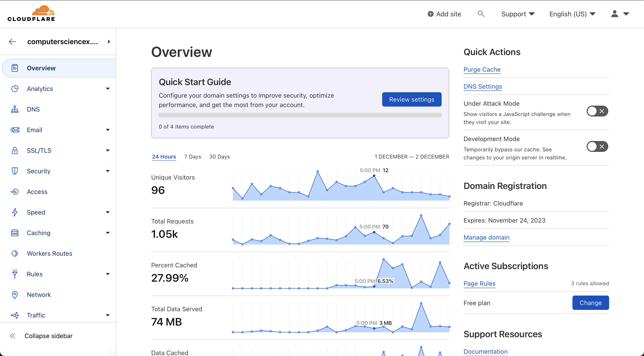Expand the Email submenu arrow
Viewport: 644px width, 356px height.
click(x=108, y=130)
